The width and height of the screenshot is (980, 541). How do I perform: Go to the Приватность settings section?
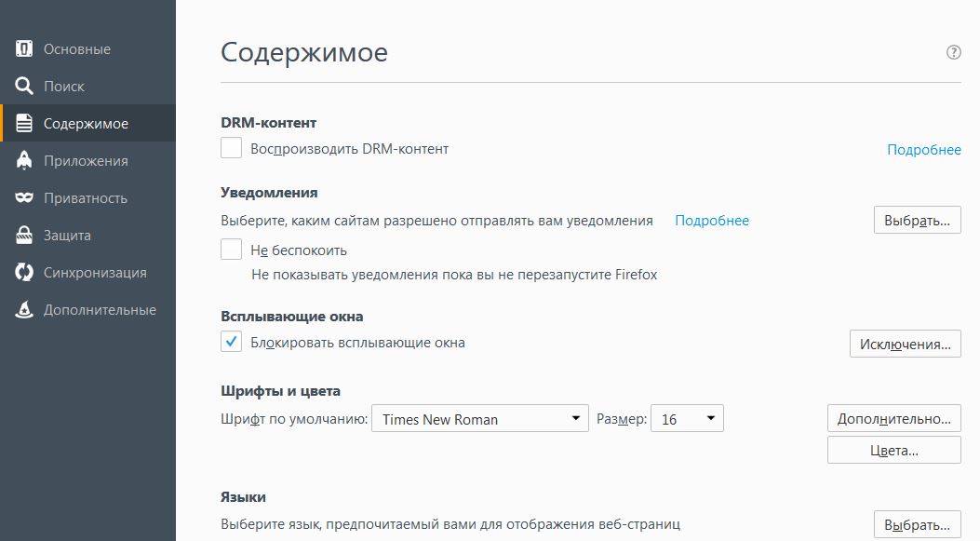(85, 198)
